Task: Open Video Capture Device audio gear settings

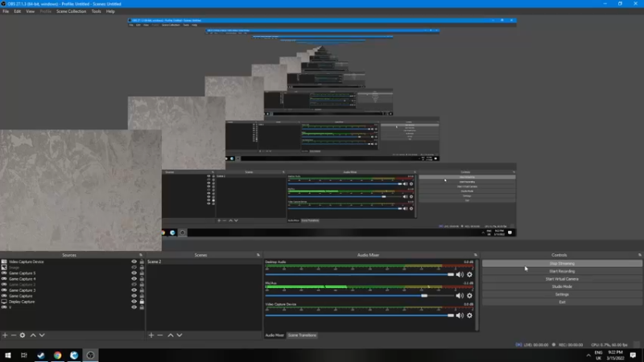Action: pyautogui.click(x=469, y=315)
